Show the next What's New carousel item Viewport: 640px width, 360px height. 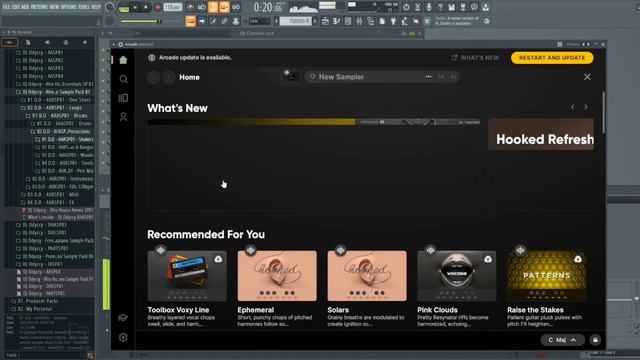[x=586, y=107]
